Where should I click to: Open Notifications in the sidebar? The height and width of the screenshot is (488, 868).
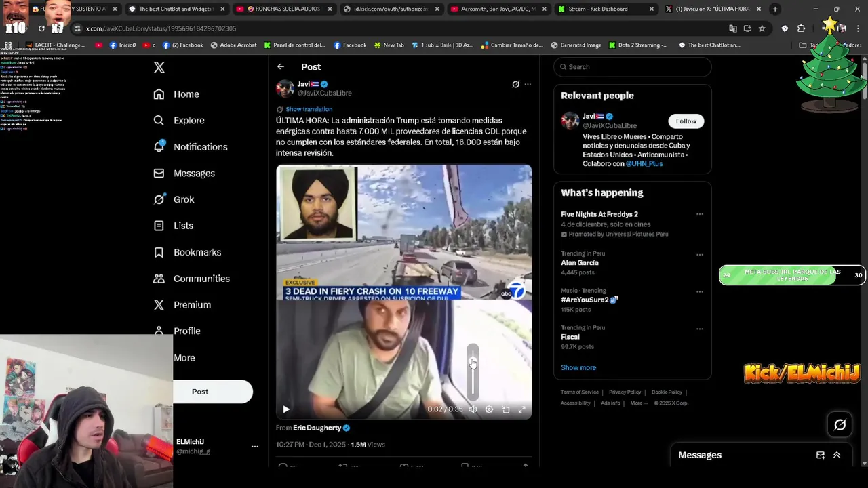(x=191, y=147)
